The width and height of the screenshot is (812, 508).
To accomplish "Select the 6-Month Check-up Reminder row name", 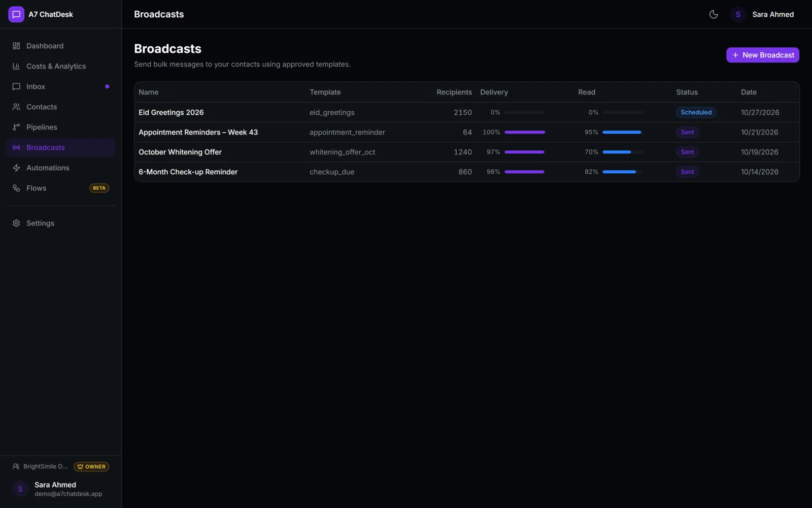I will pos(188,172).
